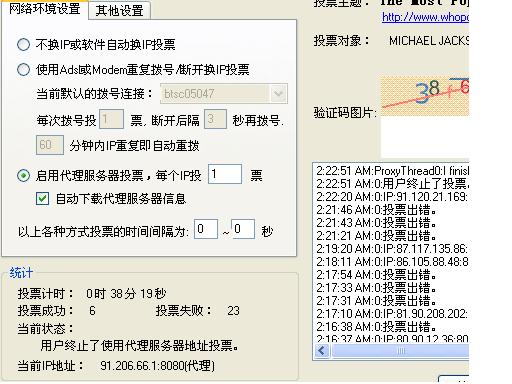
Task: Select log line 2:17:33 AM 投票出错
Action: [376, 288]
